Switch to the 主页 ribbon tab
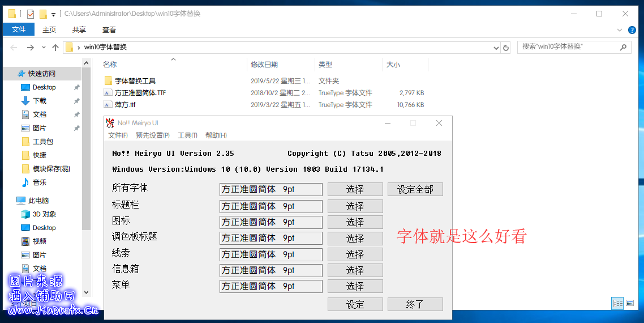Image resolution: width=644 pixels, height=323 pixels. (x=49, y=29)
